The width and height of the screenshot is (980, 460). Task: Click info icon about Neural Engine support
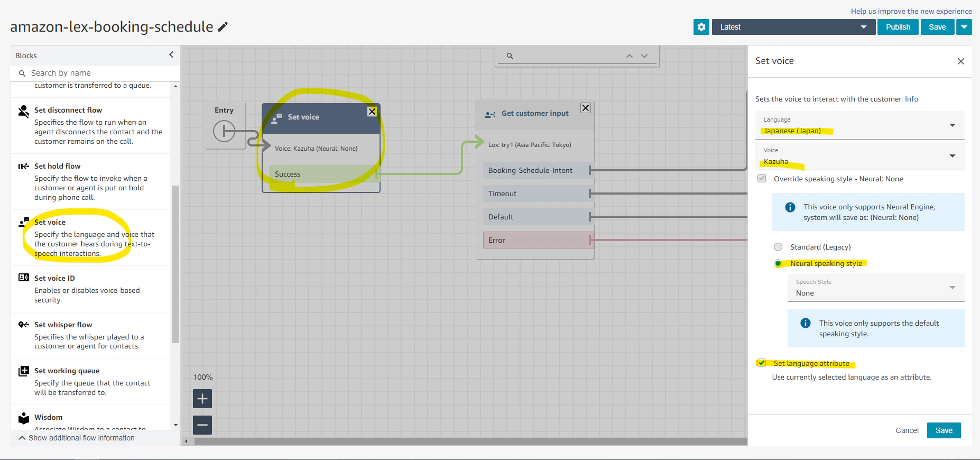click(x=790, y=207)
